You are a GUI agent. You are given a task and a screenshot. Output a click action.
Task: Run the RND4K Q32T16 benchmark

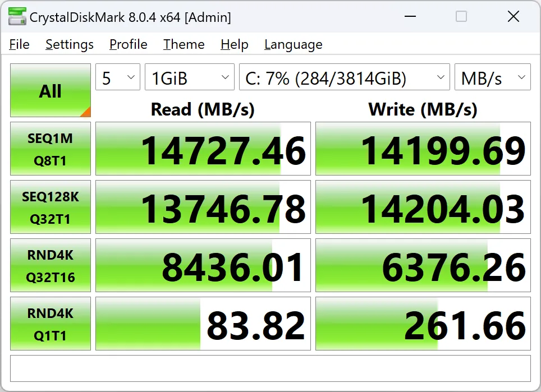[51, 266]
